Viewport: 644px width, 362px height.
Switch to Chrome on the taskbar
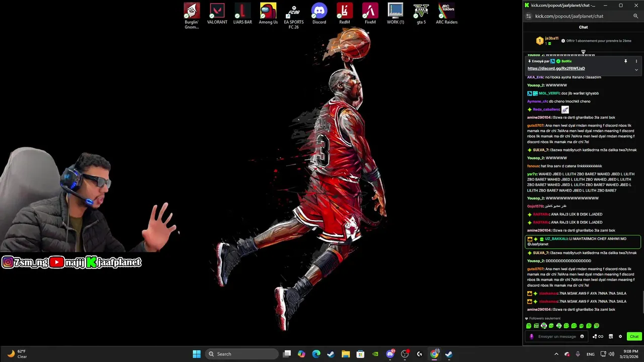coord(434,354)
